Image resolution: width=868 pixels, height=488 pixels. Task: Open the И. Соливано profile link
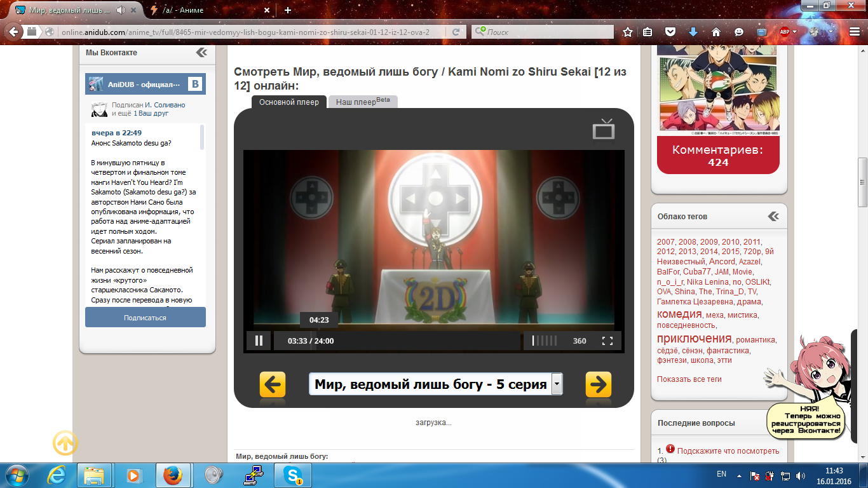click(x=166, y=105)
